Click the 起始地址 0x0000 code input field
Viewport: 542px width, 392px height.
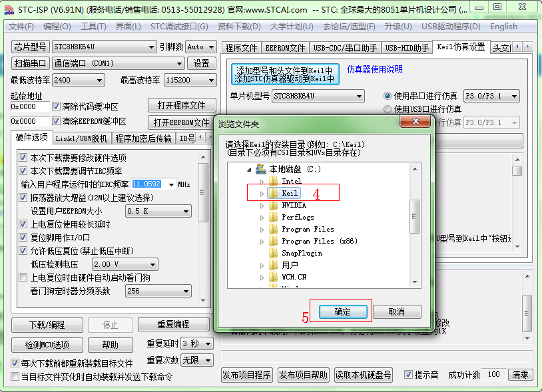click(30, 106)
